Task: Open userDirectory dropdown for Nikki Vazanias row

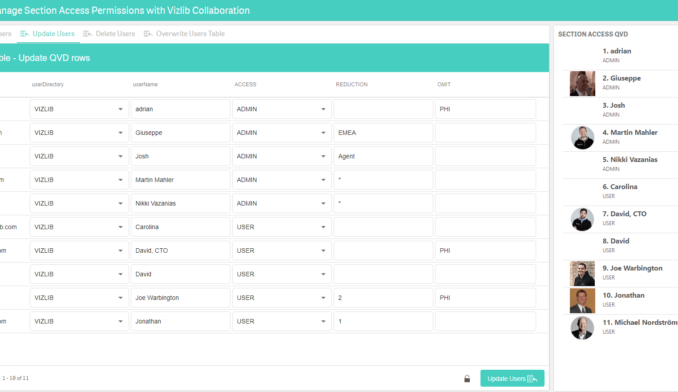Action: (79, 203)
